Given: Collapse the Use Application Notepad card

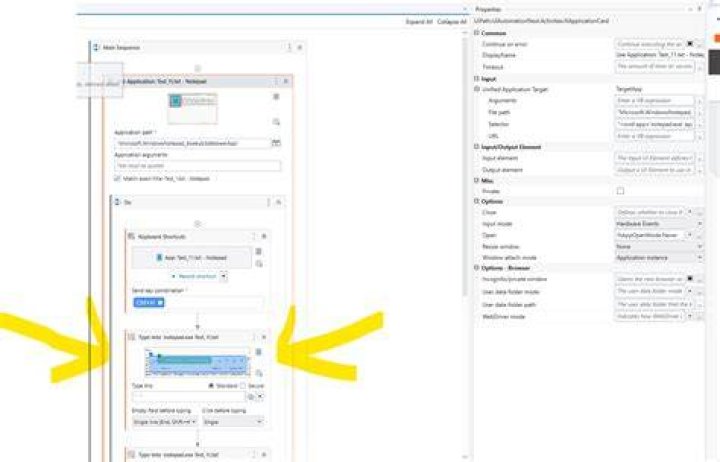Looking at the screenshot, I should pos(286,81).
